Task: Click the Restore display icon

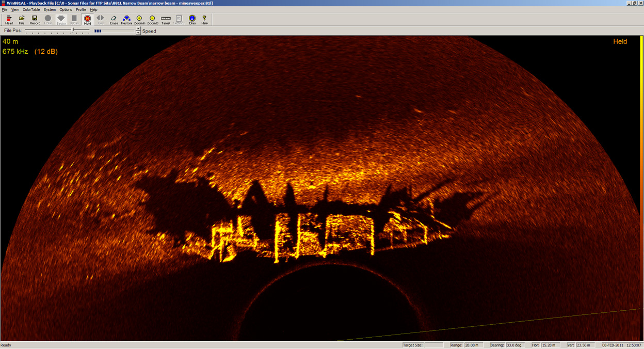Action: tap(126, 19)
